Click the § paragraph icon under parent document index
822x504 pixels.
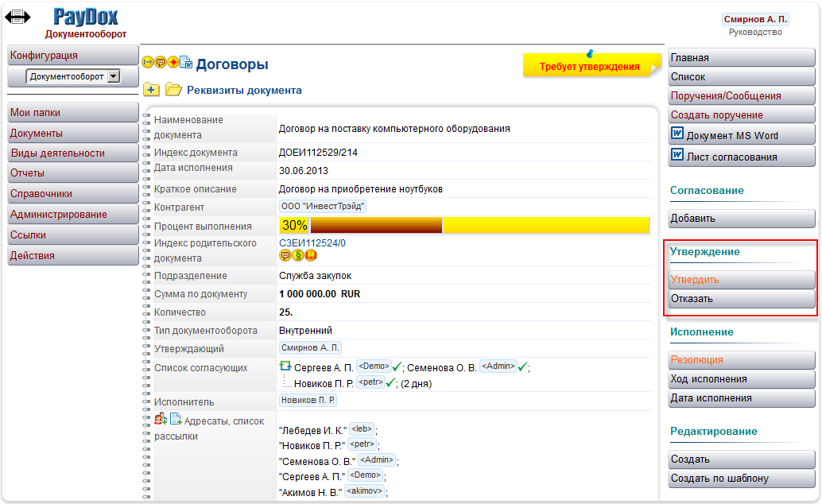tap(297, 256)
